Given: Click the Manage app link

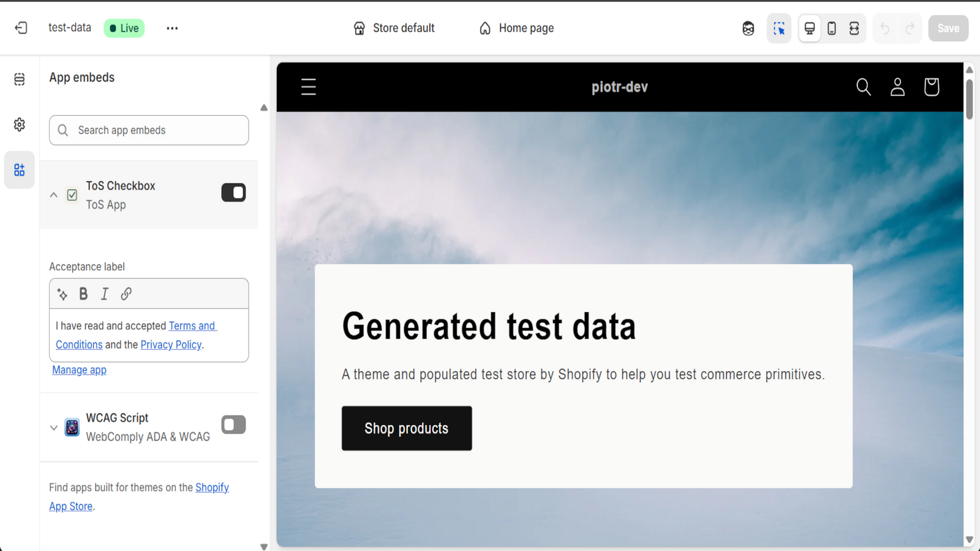Looking at the screenshot, I should point(79,370).
